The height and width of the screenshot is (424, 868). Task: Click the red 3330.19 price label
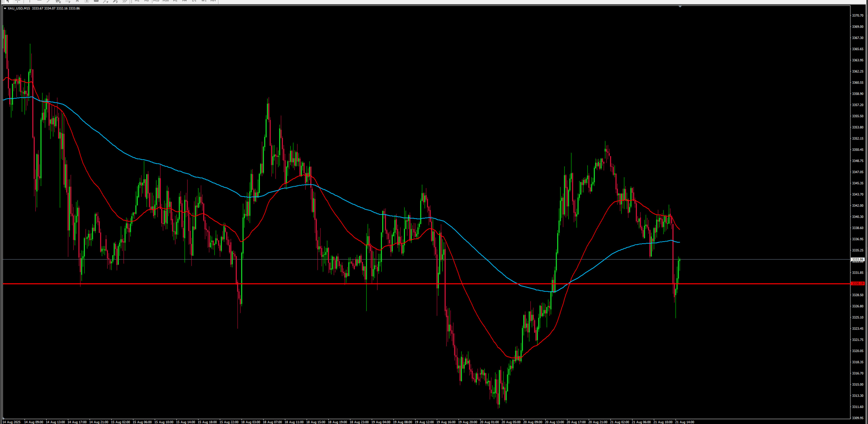point(858,283)
